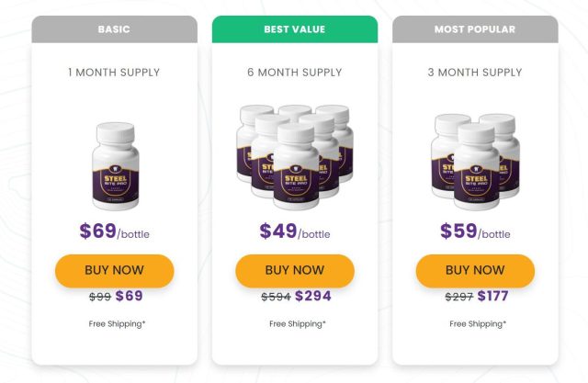Click the crossed-out $99 original price
Viewport: 588px width, 383px height.
point(100,297)
